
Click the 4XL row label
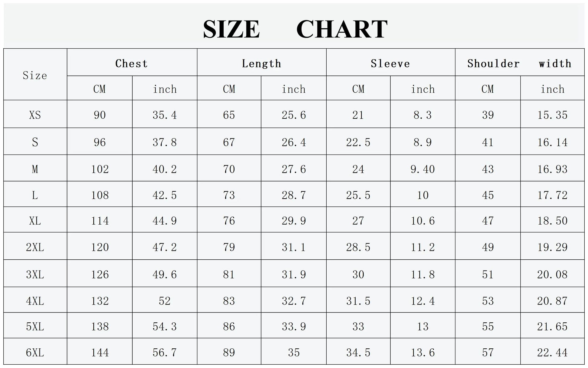(x=35, y=301)
